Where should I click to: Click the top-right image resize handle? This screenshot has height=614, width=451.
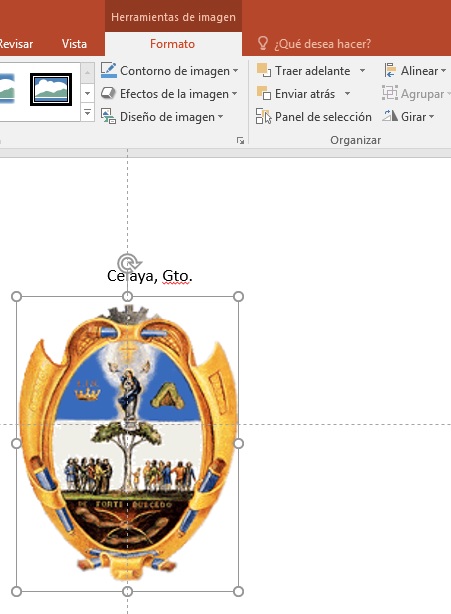pos(238,297)
